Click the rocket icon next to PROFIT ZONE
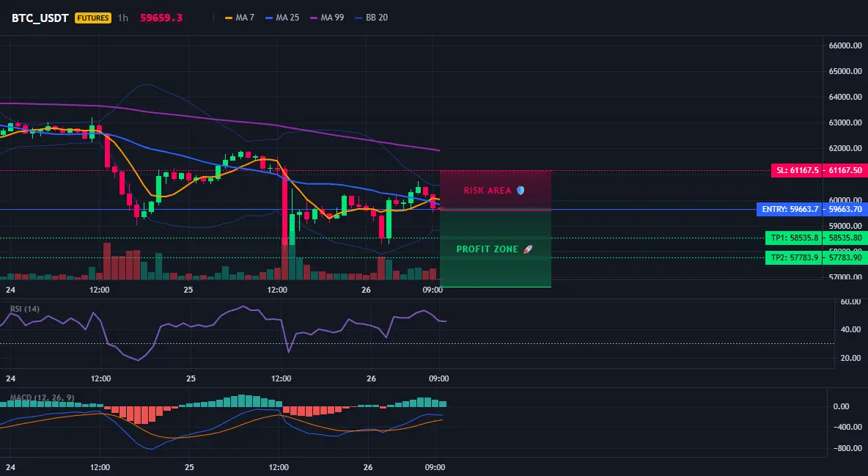The height and width of the screenshot is (476, 868). 528,249
